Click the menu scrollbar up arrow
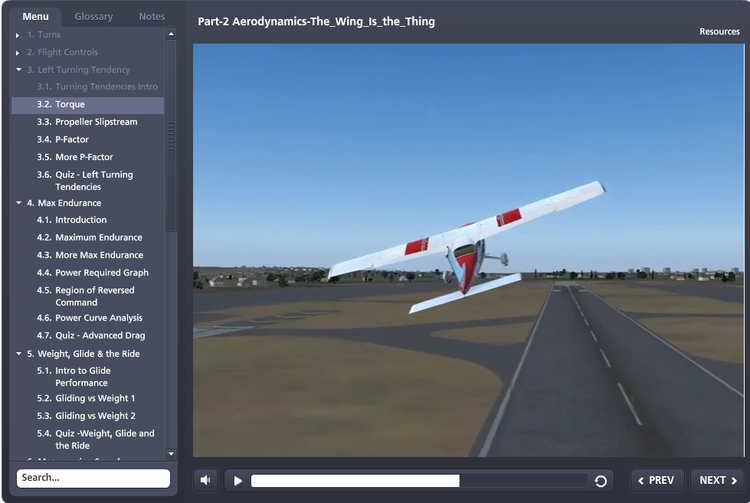 [x=171, y=33]
